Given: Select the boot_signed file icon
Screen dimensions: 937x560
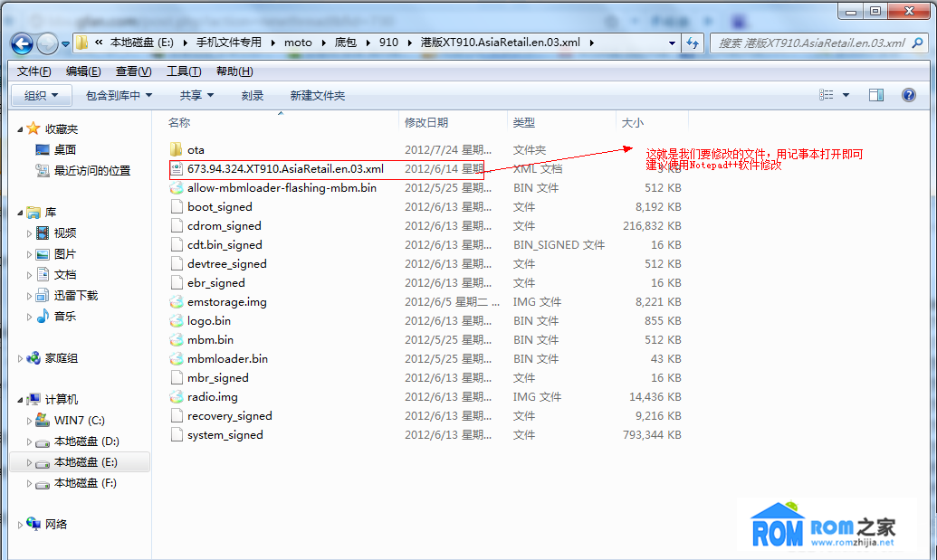Looking at the screenshot, I should click(x=177, y=206).
